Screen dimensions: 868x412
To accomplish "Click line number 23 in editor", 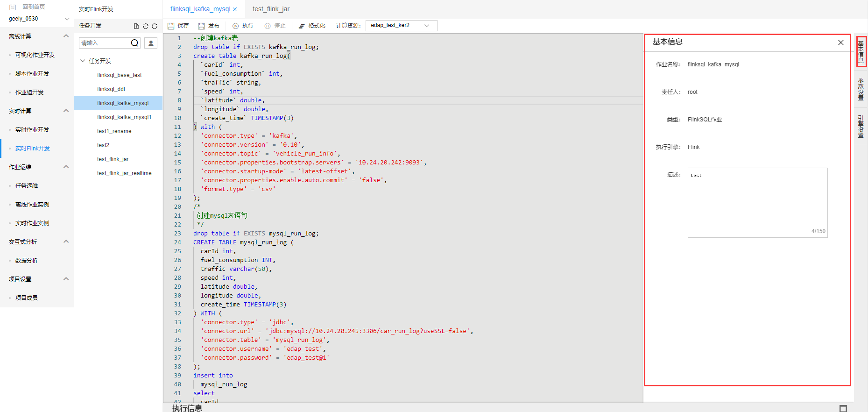I will click(177, 234).
